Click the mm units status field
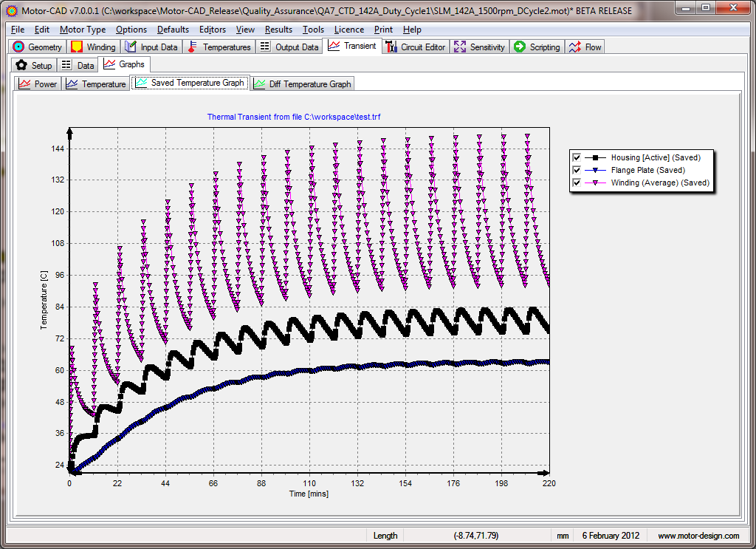 pyautogui.click(x=563, y=536)
